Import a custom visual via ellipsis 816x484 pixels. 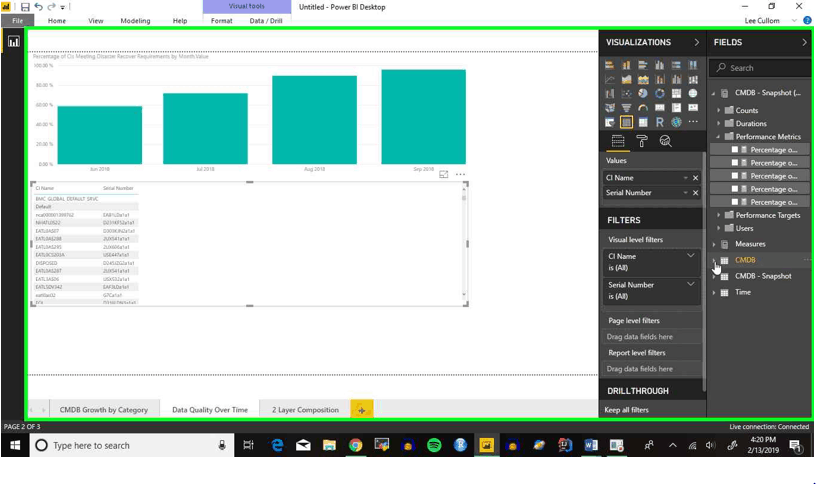(693, 121)
